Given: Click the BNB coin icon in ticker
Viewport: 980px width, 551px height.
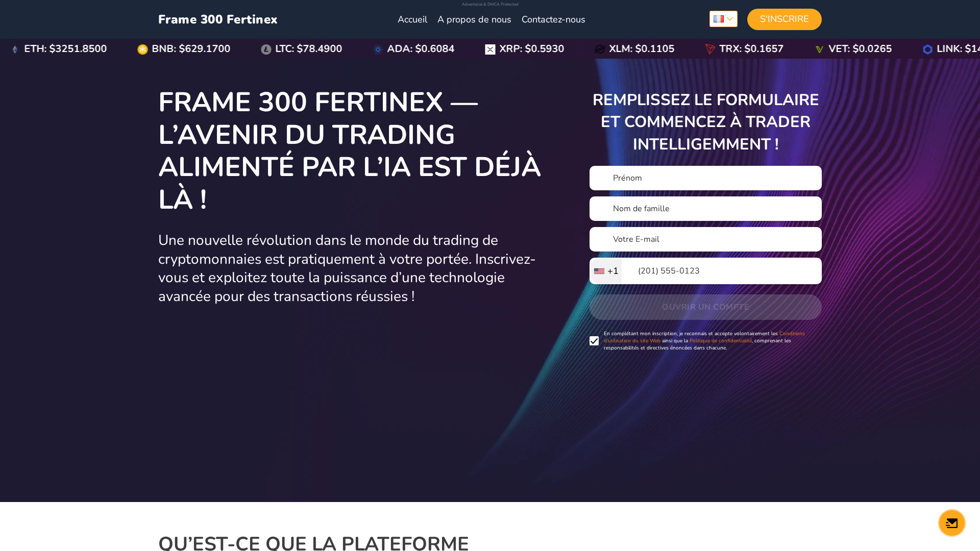Looking at the screenshot, I should pos(142,49).
